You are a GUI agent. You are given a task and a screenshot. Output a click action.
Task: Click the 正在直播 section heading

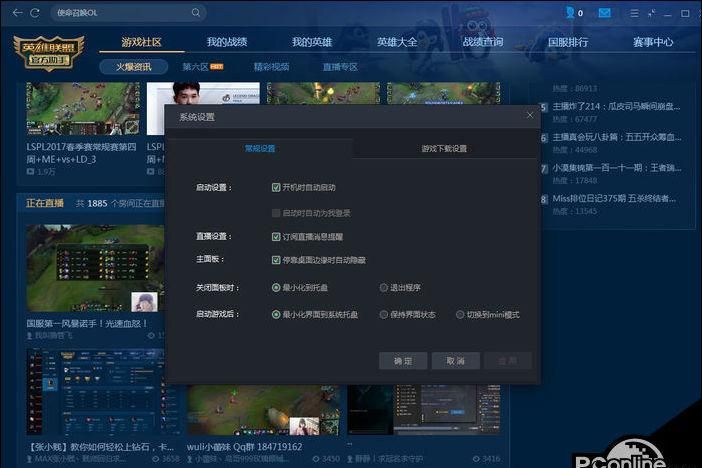click(x=45, y=203)
